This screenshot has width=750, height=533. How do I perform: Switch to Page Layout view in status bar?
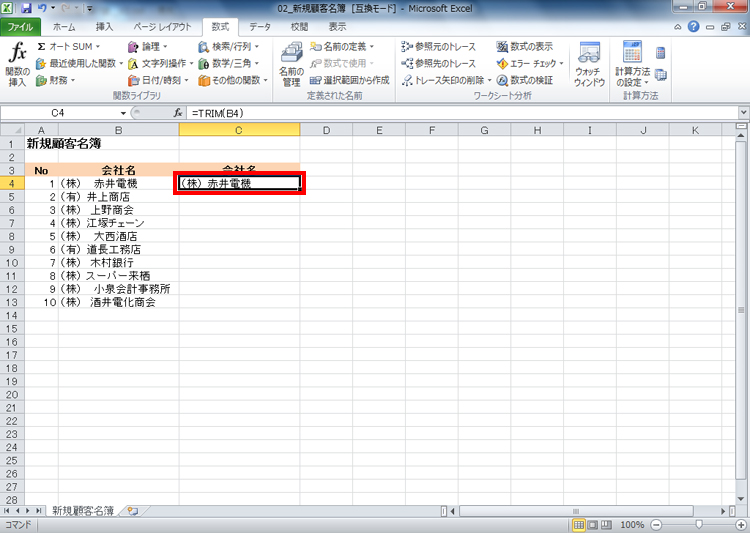point(593,525)
